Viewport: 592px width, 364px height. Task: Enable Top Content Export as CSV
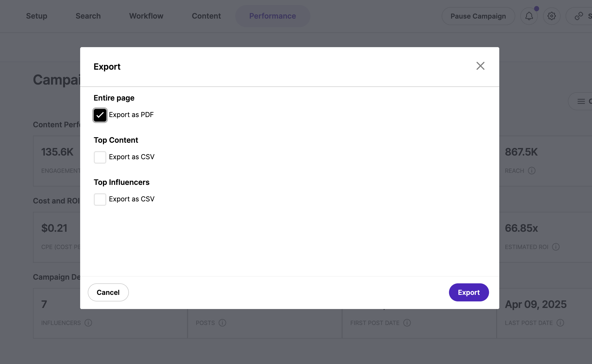(100, 157)
